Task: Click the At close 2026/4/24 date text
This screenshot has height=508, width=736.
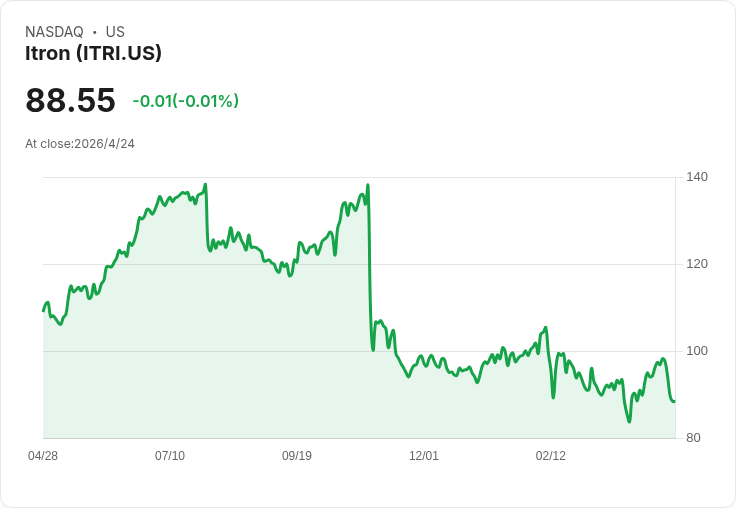Action: pos(80,144)
